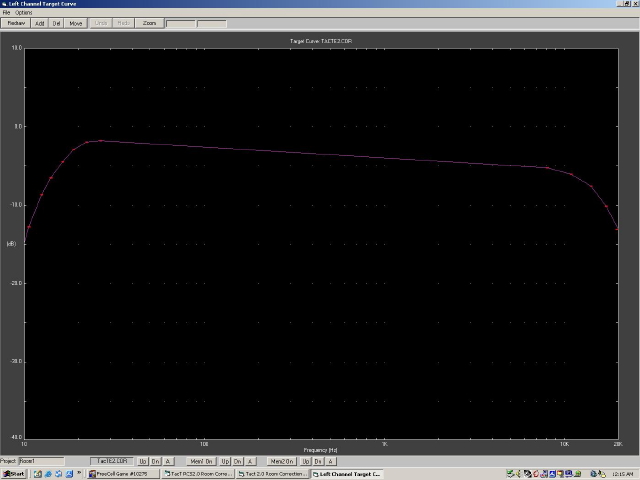
Task: Select the curve control point at 10K
Action: [x=571, y=175]
